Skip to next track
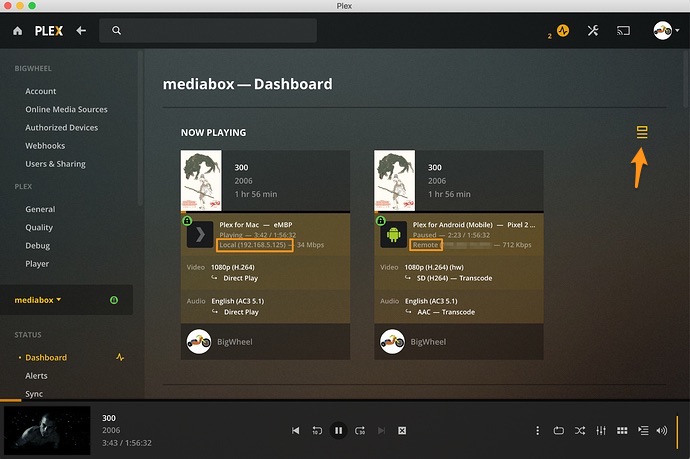 point(381,430)
